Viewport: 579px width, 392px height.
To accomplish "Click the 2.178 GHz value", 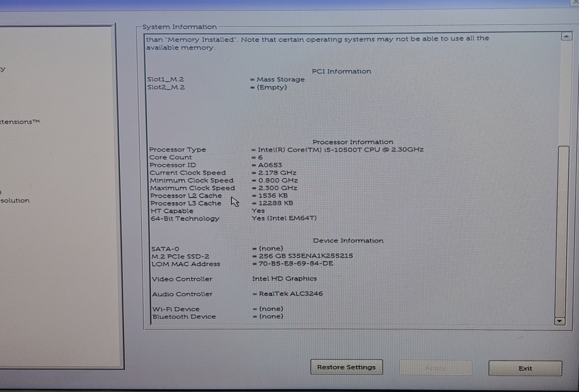I will point(277,172).
